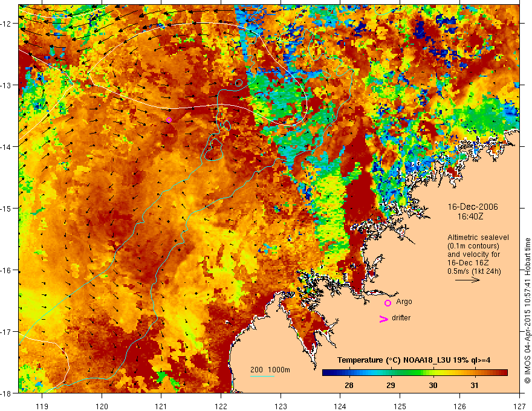
Task: Click the latitude axis label '-12'
Action: click(x=6, y=24)
